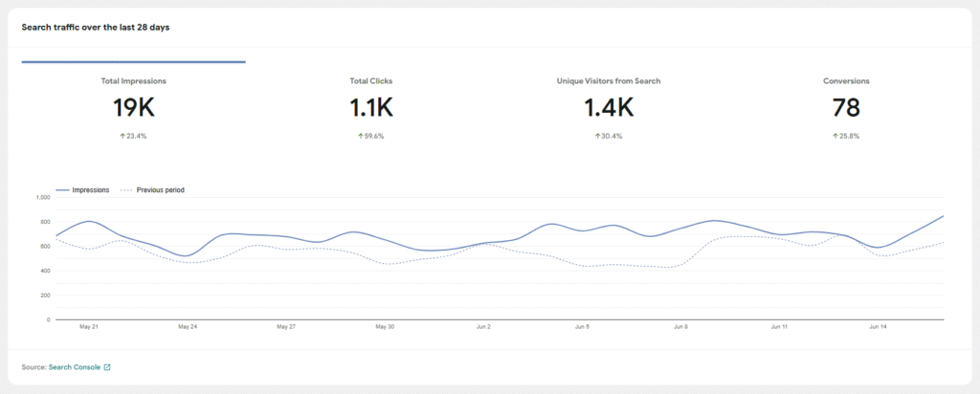Click the up arrow next to 30.4%
The height and width of the screenshot is (394, 980).
[x=597, y=136]
